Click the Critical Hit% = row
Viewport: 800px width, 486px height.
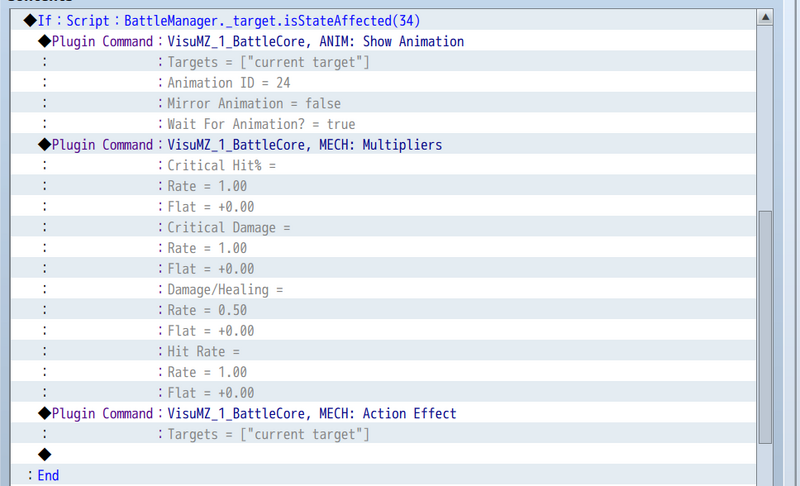(x=383, y=165)
